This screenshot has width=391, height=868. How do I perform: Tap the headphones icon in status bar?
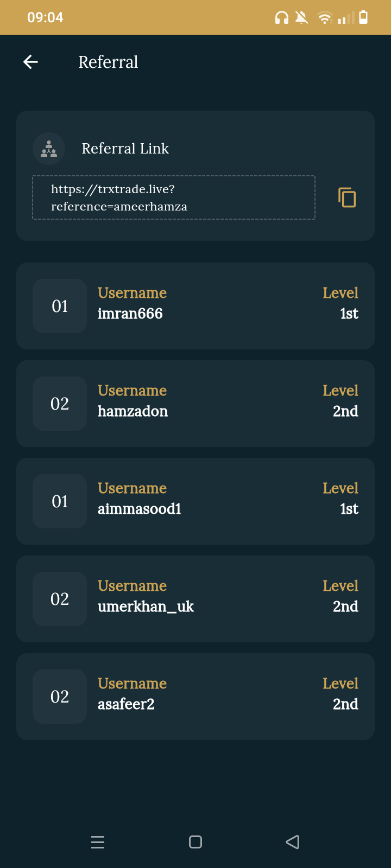tap(281, 18)
